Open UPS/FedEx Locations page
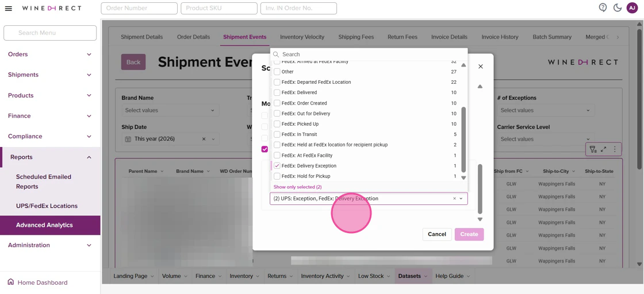 click(x=47, y=206)
